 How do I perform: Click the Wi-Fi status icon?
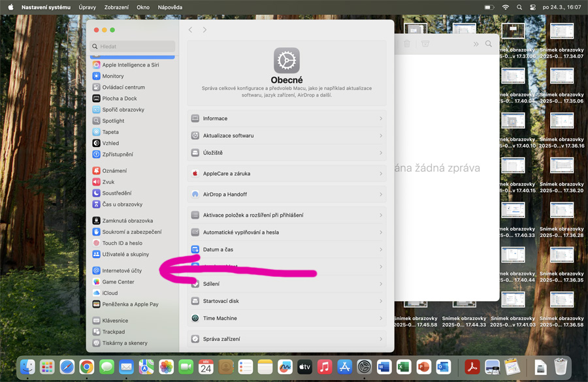point(505,7)
